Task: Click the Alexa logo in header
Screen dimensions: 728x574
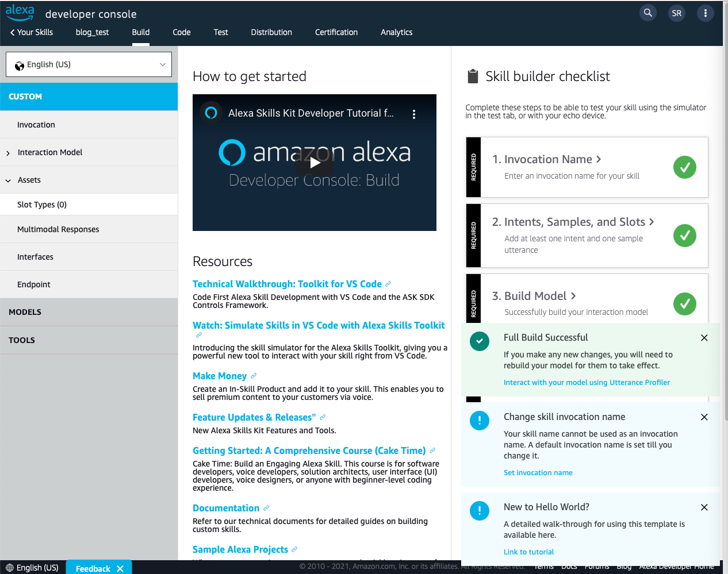Action: coord(20,13)
